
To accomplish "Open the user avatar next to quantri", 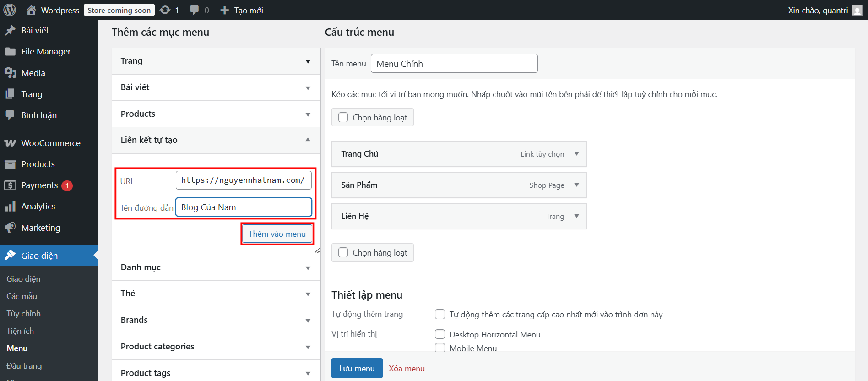I will pos(857,10).
